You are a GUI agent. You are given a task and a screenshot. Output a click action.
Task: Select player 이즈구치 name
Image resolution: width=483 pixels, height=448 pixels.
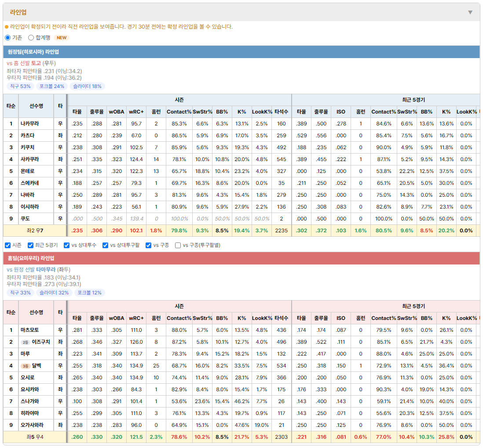[40, 342]
